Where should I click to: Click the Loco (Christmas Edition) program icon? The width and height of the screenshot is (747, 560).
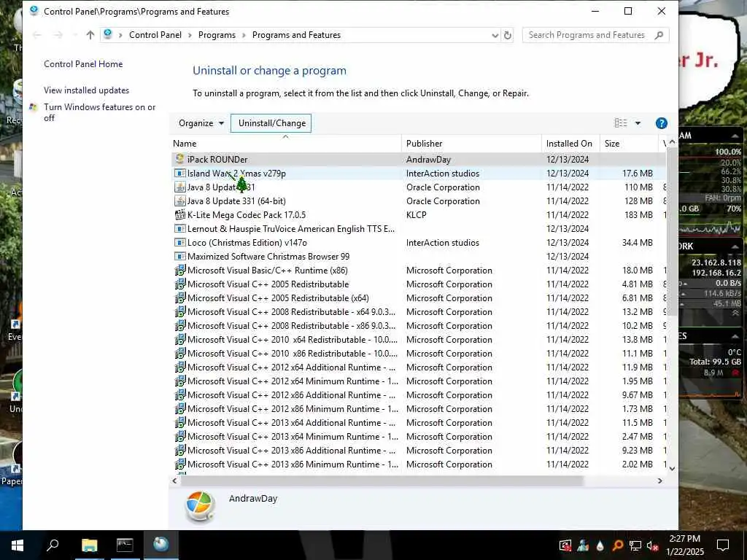[179, 242]
